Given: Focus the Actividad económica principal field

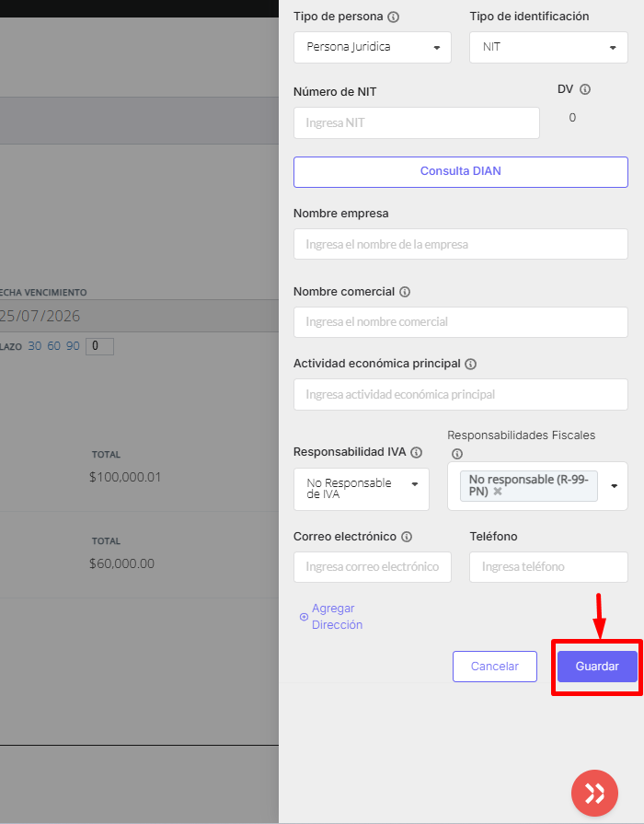Looking at the screenshot, I should (x=461, y=395).
